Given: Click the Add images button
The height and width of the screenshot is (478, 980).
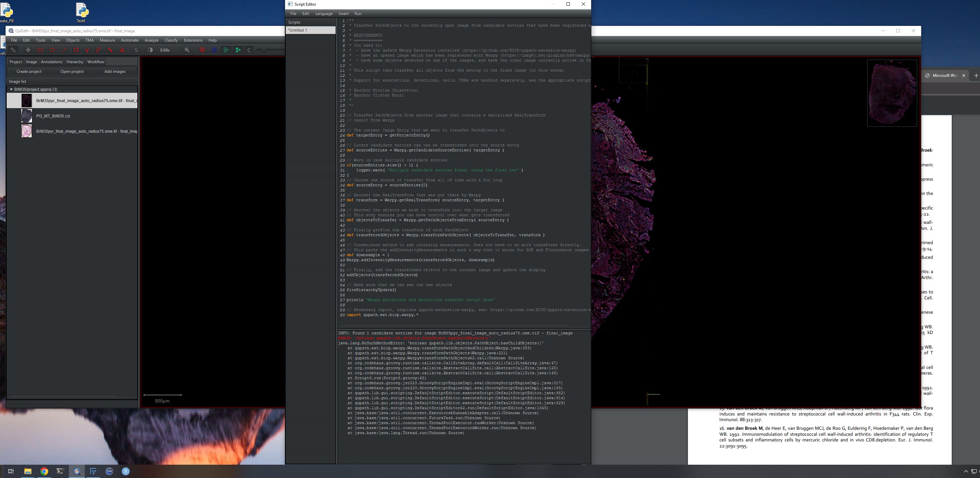Looking at the screenshot, I should [x=115, y=71].
